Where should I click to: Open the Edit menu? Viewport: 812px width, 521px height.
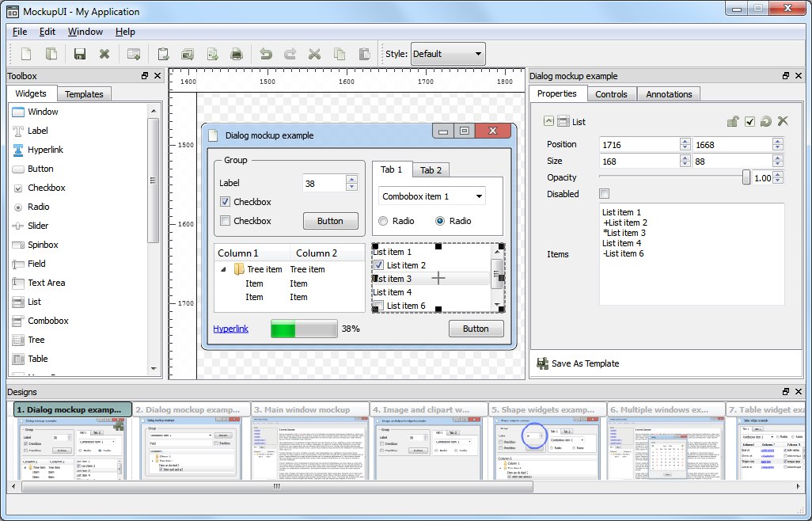tap(47, 32)
